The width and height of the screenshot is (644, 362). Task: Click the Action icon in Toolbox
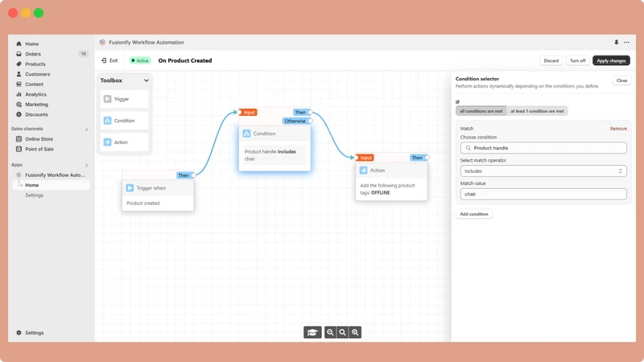click(108, 142)
